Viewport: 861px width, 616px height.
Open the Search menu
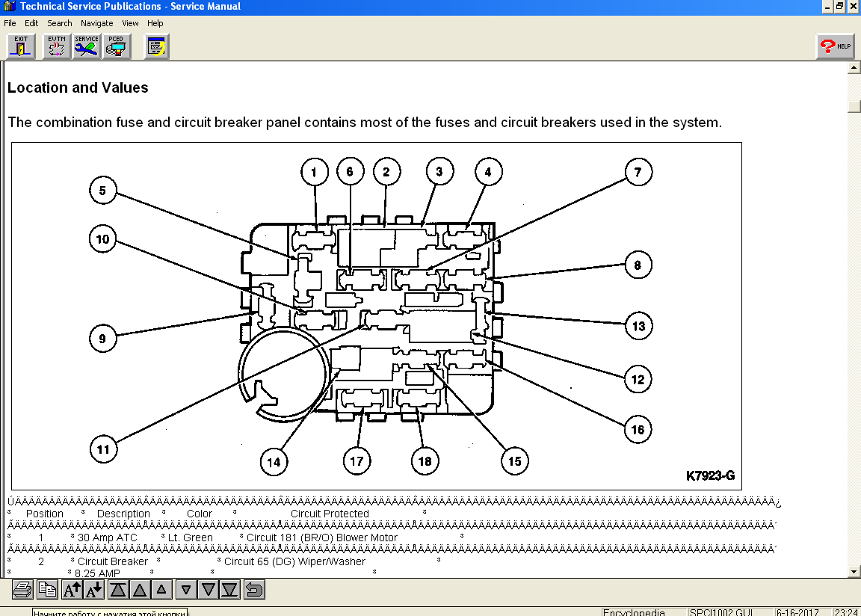[60, 23]
